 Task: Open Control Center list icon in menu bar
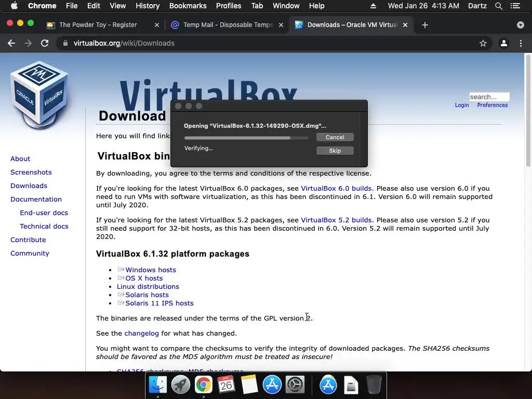[x=515, y=6]
